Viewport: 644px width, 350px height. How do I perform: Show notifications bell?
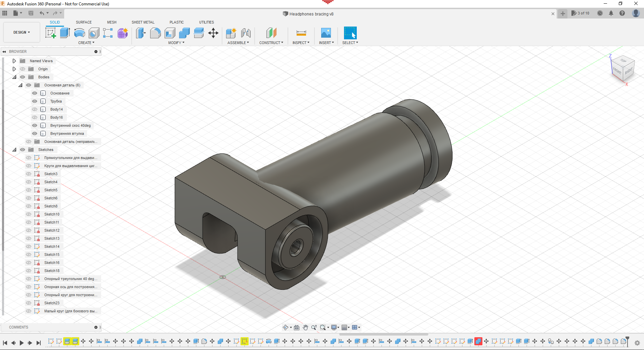pos(611,13)
